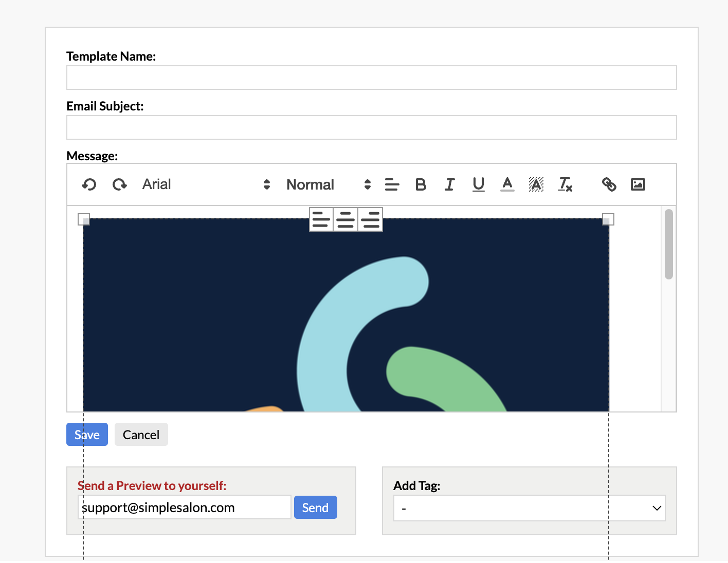728x563 pixels.
Task: Center the selected image
Action: [345, 219]
